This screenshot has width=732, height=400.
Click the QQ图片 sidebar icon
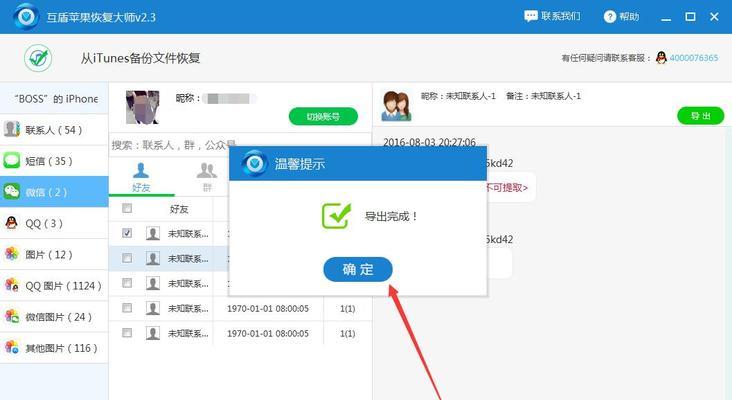12,285
